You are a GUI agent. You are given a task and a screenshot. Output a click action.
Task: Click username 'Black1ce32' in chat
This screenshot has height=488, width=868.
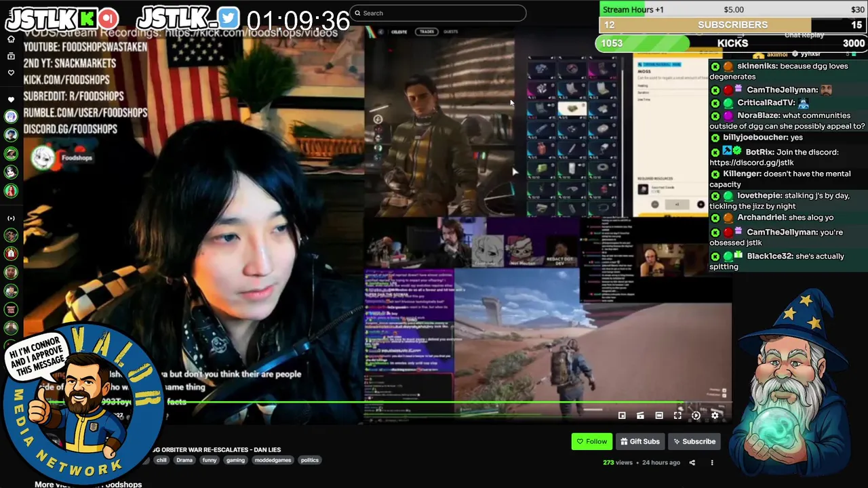click(770, 256)
